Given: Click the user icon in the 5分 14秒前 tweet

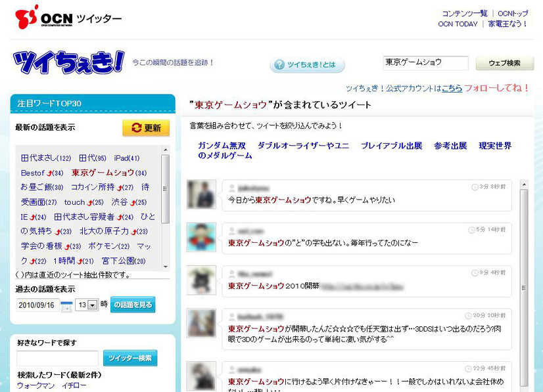Looking at the screenshot, I should [x=231, y=231].
